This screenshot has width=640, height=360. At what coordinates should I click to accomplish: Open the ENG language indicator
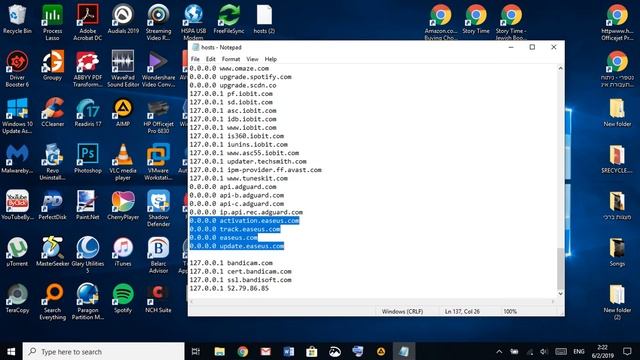coord(579,351)
